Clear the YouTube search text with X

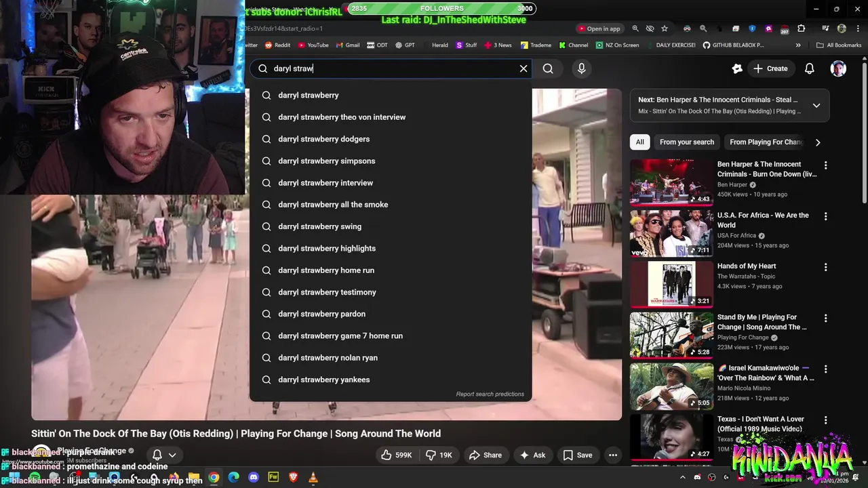(x=524, y=68)
